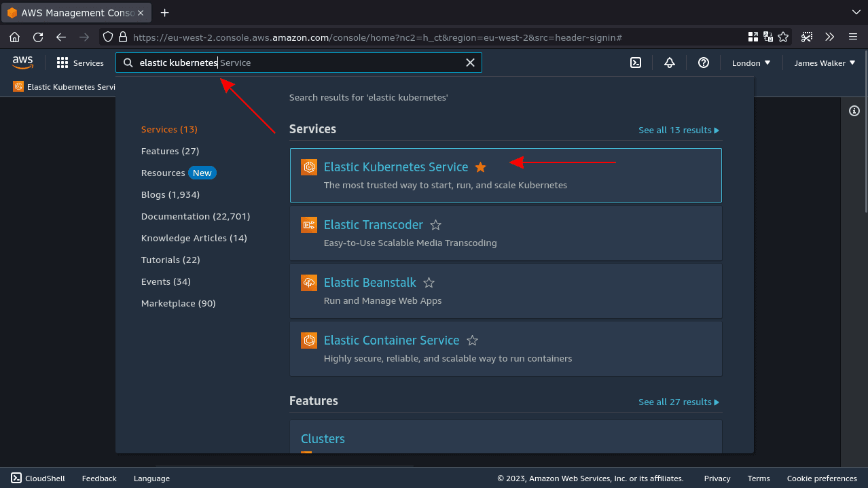Open the notifications bell
The width and height of the screenshot is (868, 488).
[670, 63]
